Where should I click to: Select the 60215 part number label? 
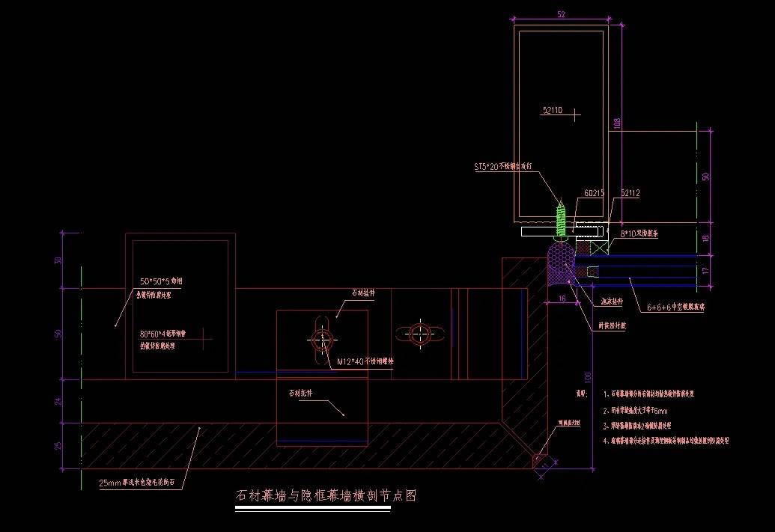(x=594, y=193)
